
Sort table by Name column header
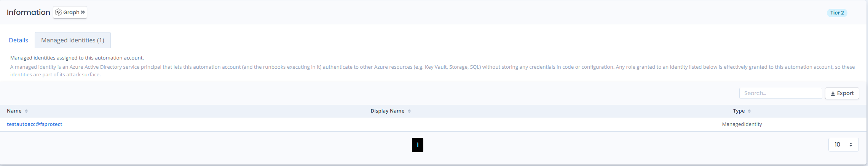[x=14, y=111]
